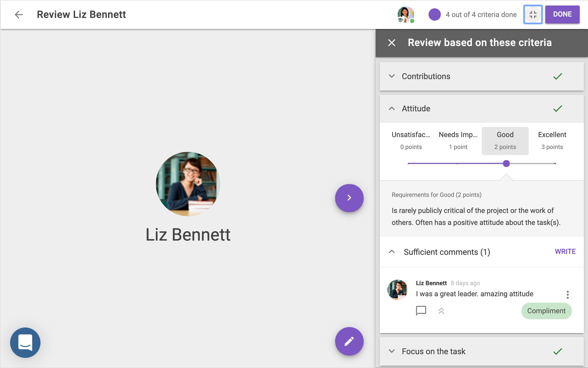
Task: Close the Review based on these criteria panel
Action: [x=391, y=43]
